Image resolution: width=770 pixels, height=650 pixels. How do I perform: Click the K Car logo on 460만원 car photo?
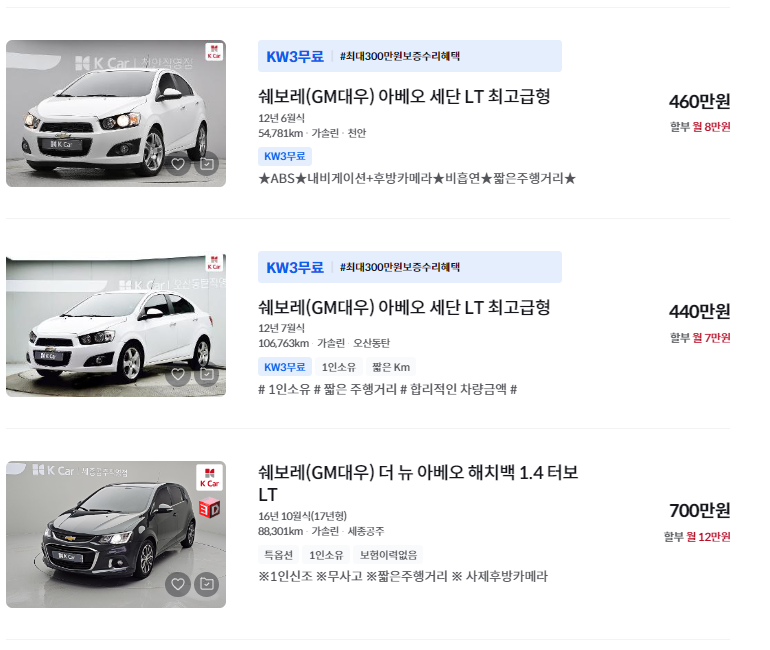click(x=214, y=52)
